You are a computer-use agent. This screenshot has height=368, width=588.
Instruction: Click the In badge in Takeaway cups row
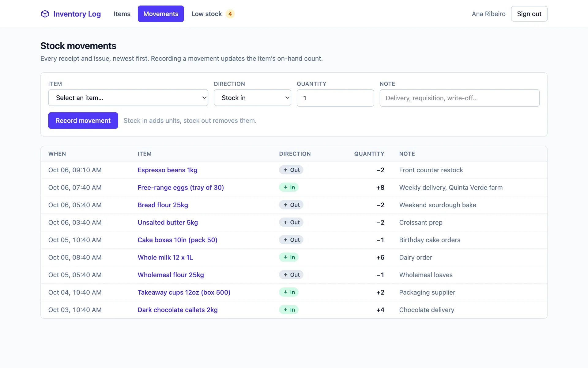tap(289, 292)
